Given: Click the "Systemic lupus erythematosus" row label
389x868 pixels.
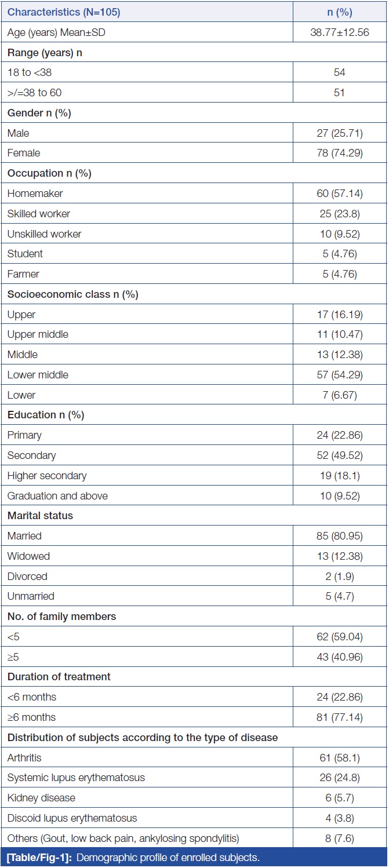Looking at the screenshot, I should (76, 778).
